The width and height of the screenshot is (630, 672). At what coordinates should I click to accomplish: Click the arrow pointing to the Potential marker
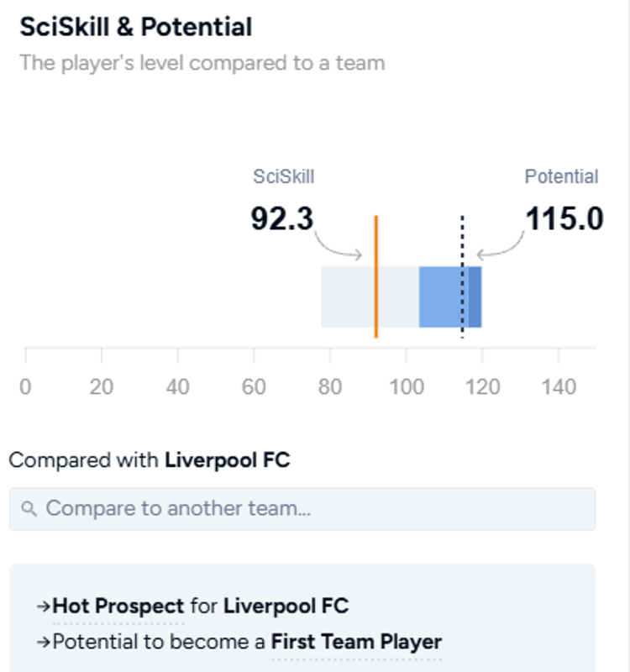click(501, 249)
